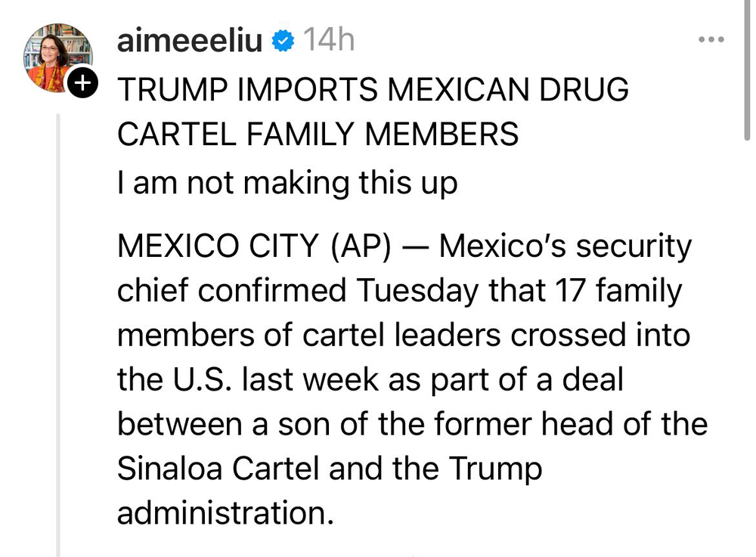Click the 'Sinaloa Cartel and the Trump' line
Screen dimensions: 756x557
[x=330, y=469]
